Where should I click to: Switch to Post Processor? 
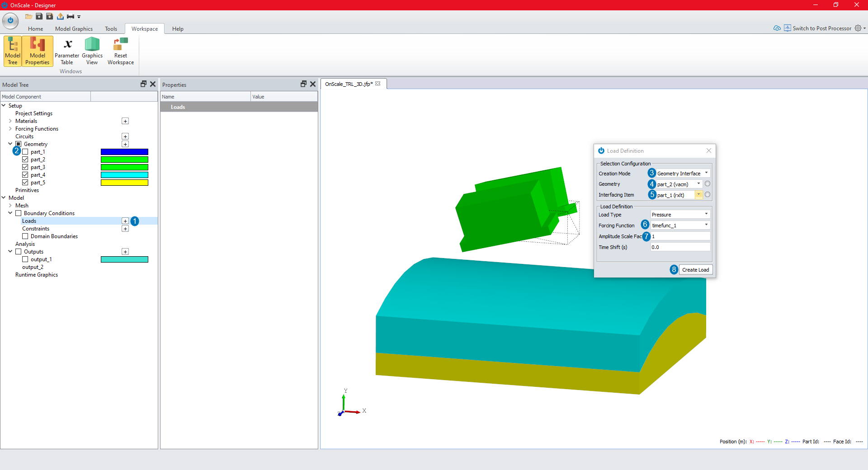817,28
